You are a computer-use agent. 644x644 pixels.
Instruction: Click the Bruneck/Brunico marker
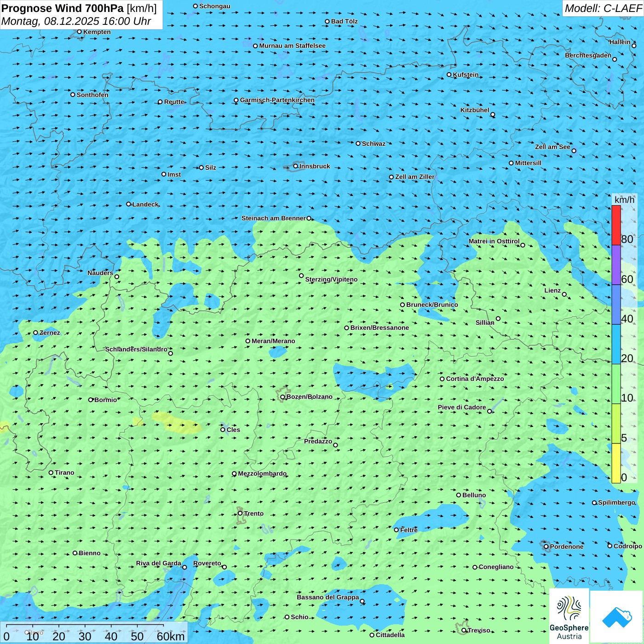pos(402,305)
